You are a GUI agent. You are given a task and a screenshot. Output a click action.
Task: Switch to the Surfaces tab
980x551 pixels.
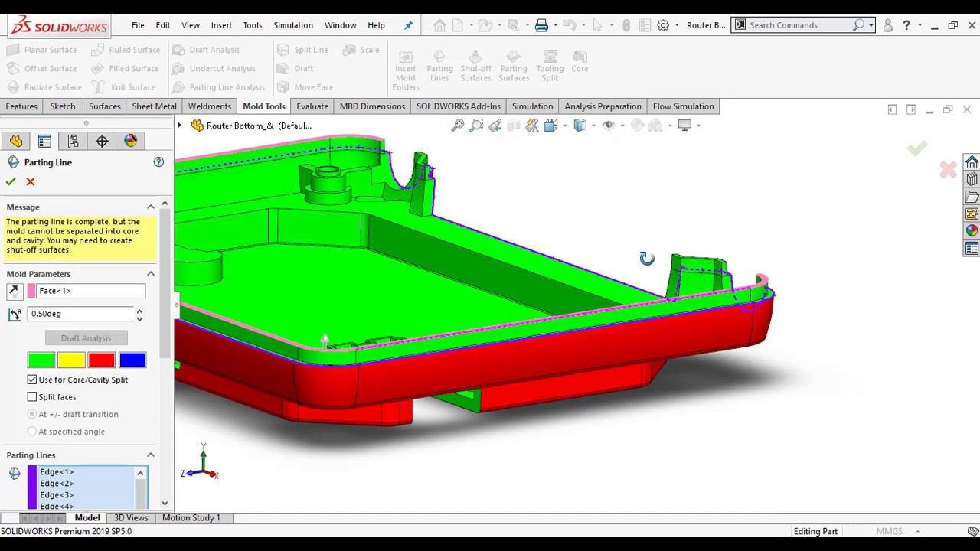pyautogui.click(x=105, y=106)
